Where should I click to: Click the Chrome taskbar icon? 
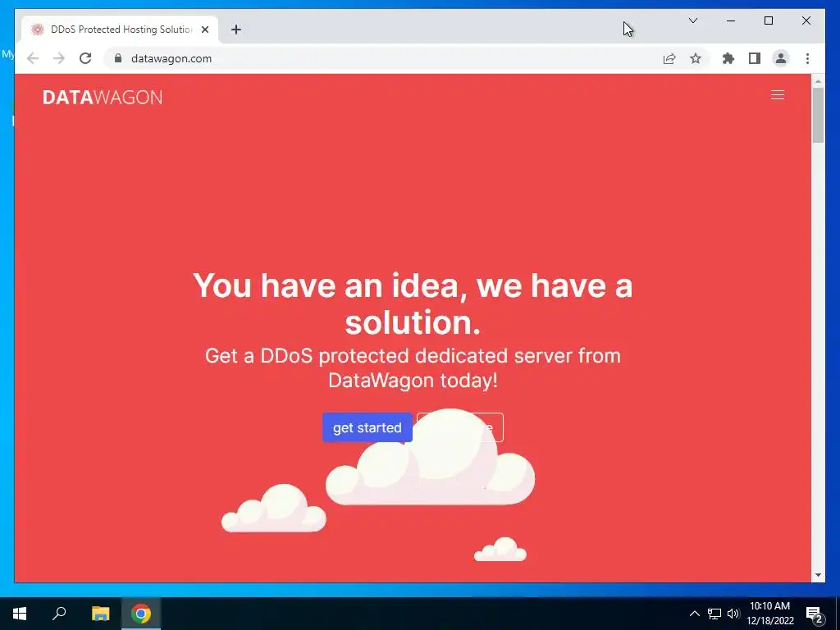point(141,614)
